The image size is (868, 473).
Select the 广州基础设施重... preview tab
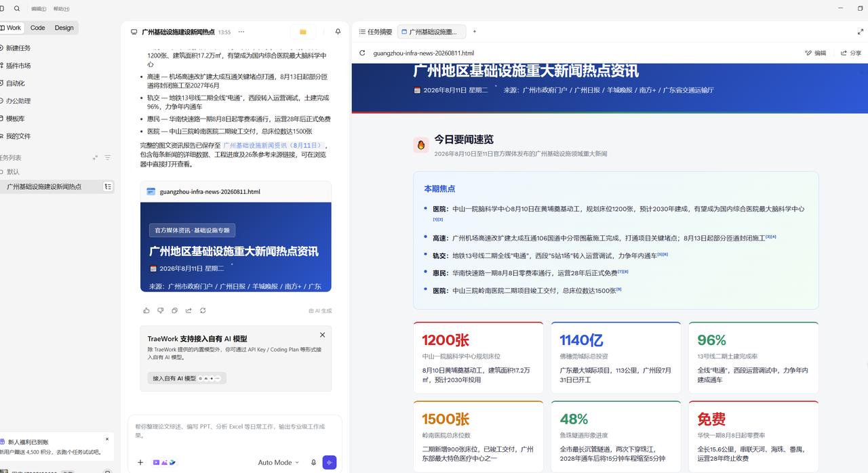[431, 32]
